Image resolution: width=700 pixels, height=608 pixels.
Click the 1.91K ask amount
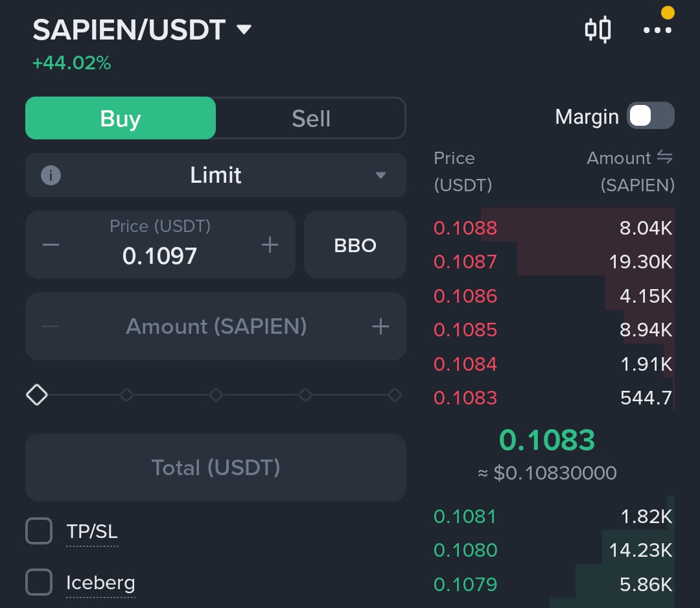646,364
